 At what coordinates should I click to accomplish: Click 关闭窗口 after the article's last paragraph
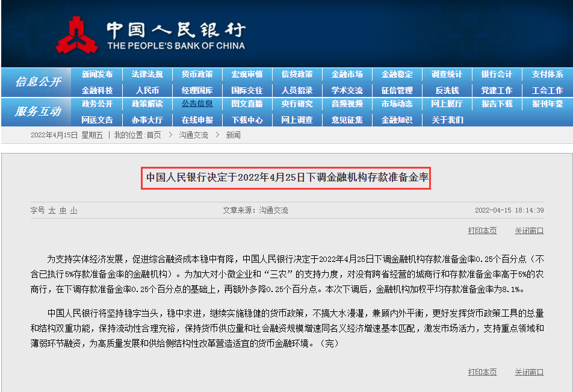[x=529, y=372]
